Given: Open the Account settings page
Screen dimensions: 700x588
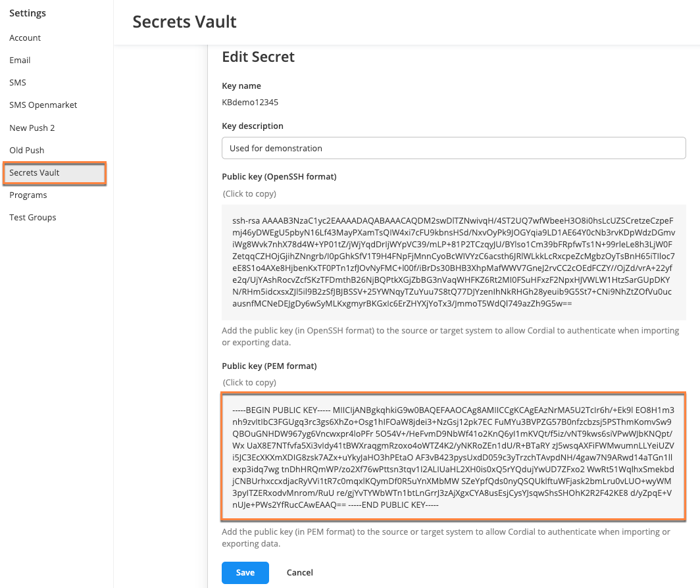Looking at the screenshot, I should [x=25, y=38].
